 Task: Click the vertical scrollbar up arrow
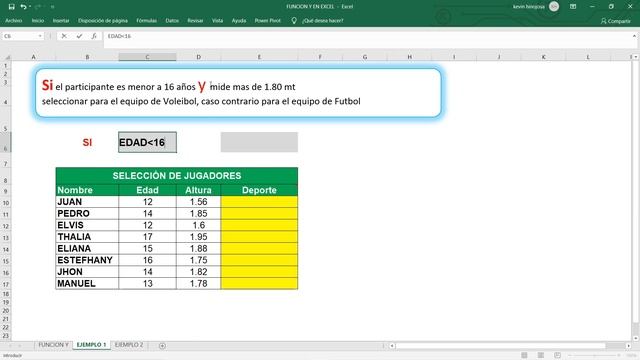point(636,57)
